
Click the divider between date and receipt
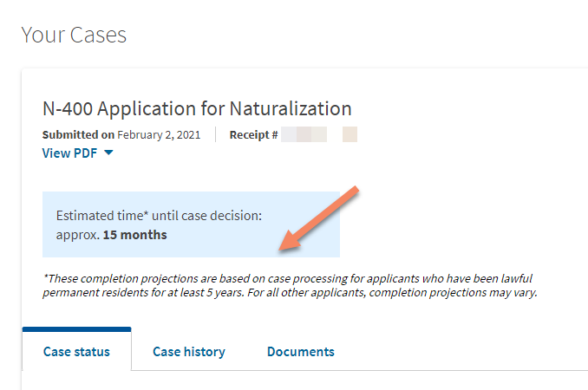point(216,134)
